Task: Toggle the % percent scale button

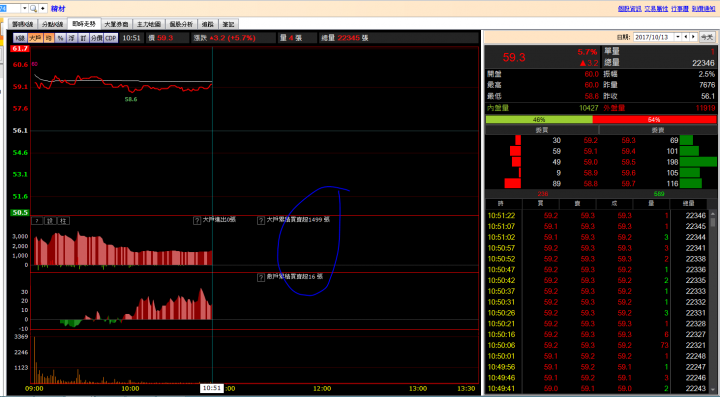Action: tap(60, 38)
